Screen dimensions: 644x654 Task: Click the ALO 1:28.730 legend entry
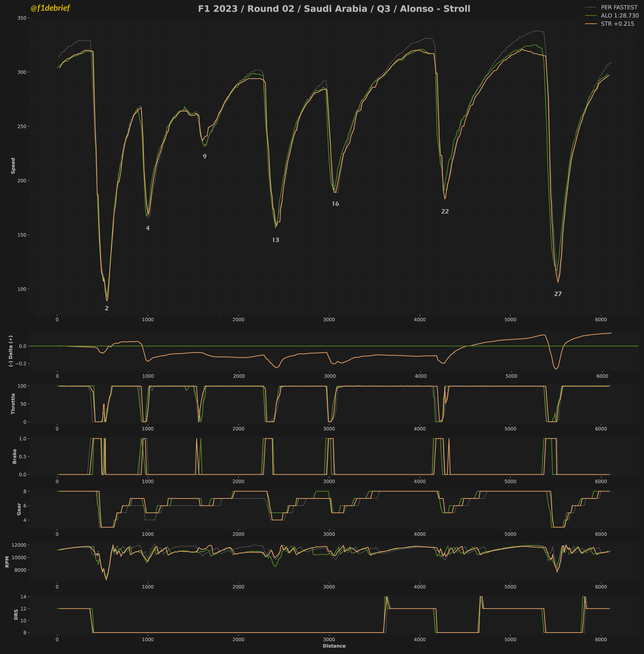tap(620, 15)
